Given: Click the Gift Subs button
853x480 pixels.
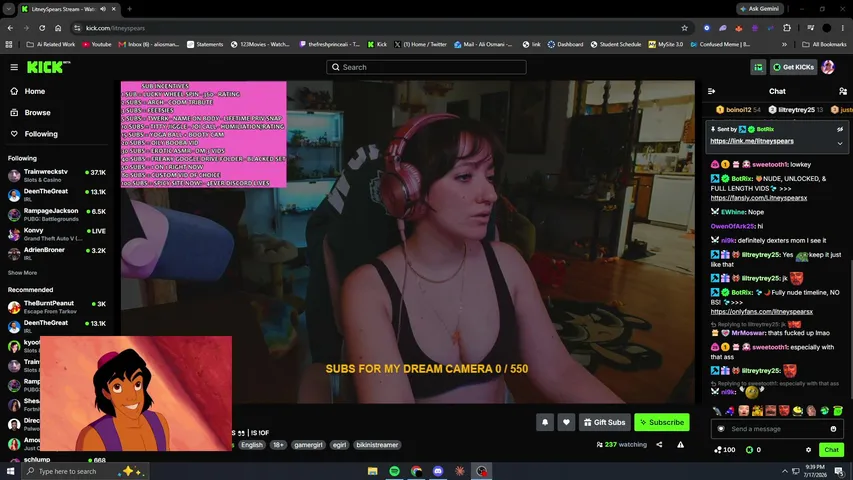Looking at the screenshot, I should click(x=604, y=422).
